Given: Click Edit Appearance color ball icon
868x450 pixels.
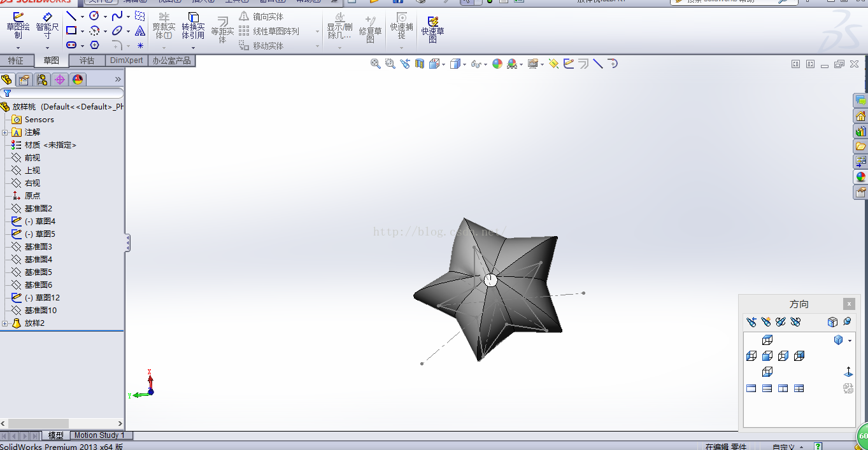Looking at the screenshot, I should (x=497, y=64).
